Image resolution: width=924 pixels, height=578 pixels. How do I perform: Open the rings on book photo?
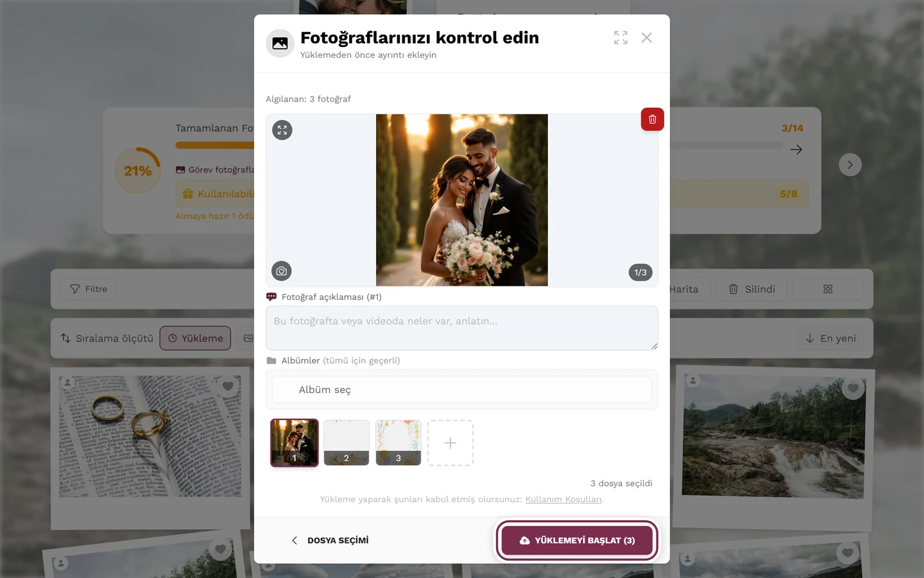(x=150, y=437)
